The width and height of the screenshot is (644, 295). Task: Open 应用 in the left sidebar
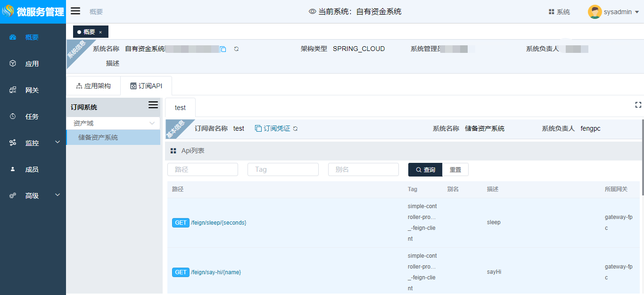[32, 64]
